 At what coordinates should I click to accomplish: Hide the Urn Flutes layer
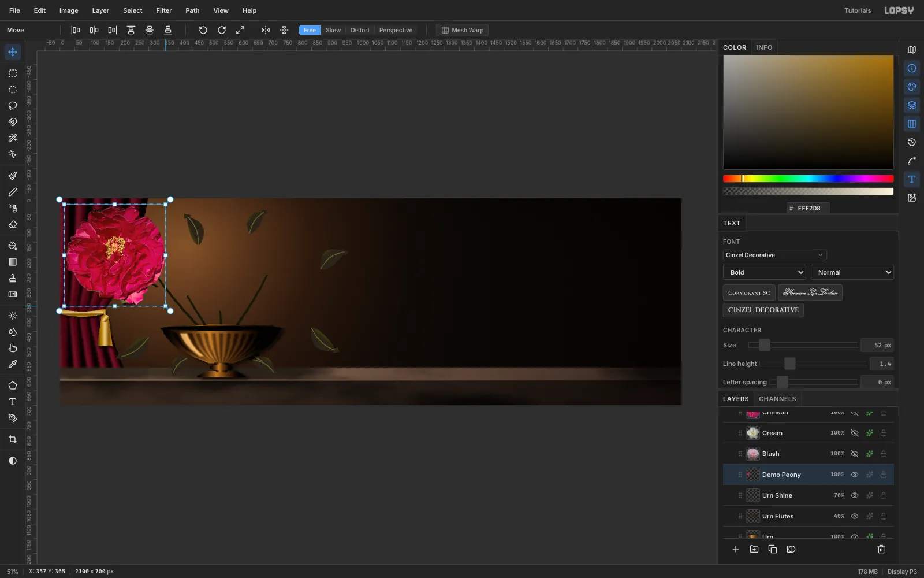point(855,516)
